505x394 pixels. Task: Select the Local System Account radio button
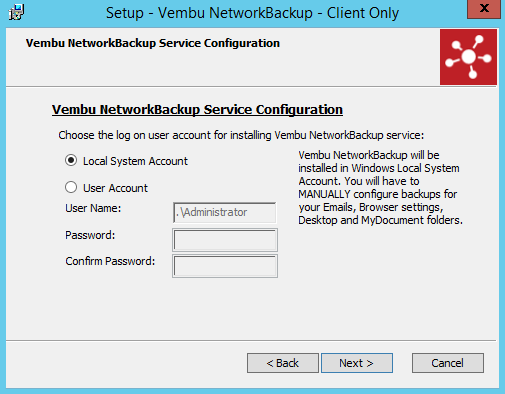point(71,160)
